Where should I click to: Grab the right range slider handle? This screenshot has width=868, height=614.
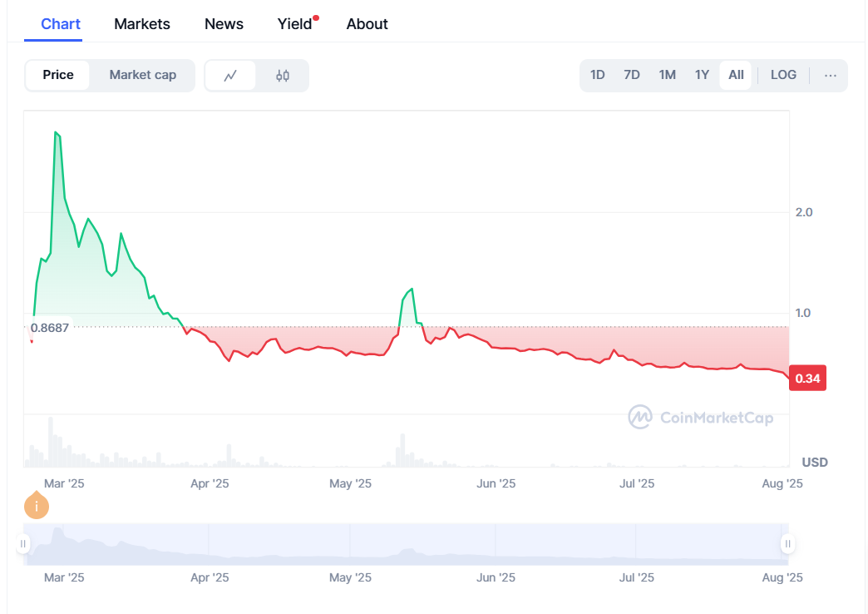coord(787,544)
